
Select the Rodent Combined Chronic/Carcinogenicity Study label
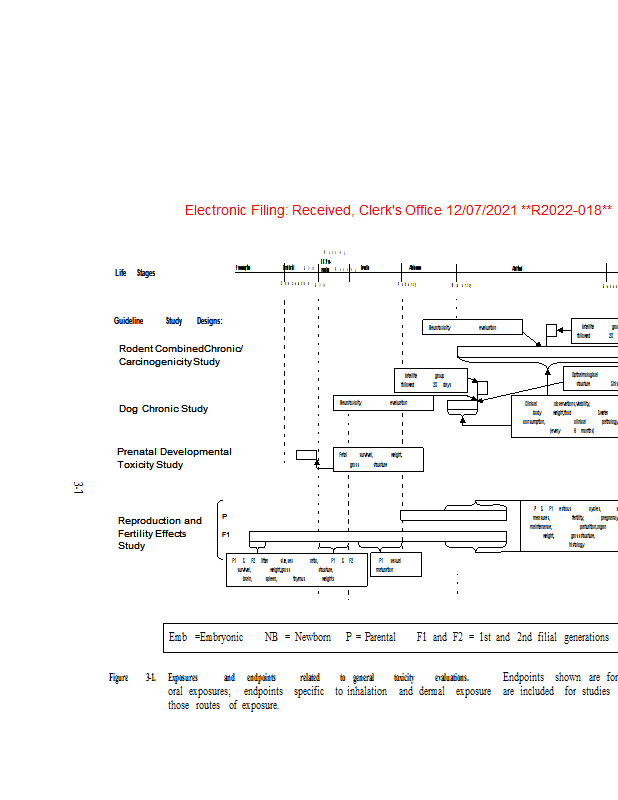tap(180, 355)
